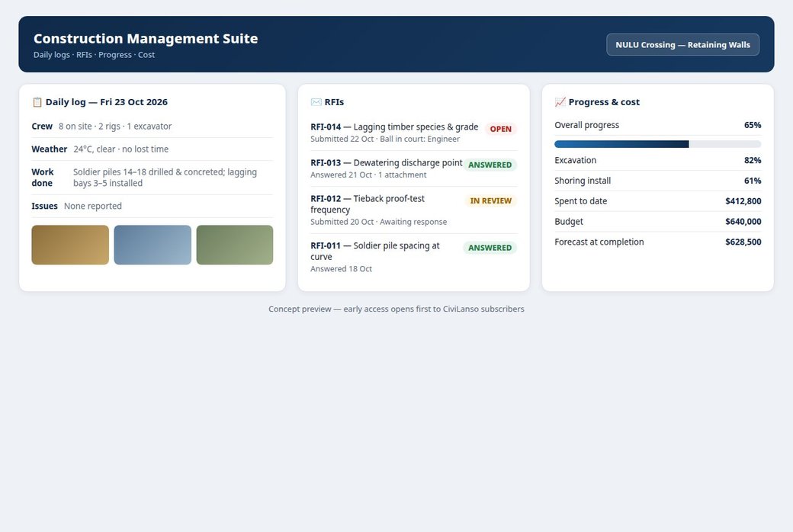The image size is (793, 532).
Task: Click the 'Overall progress' label
Action: (586, 125)
